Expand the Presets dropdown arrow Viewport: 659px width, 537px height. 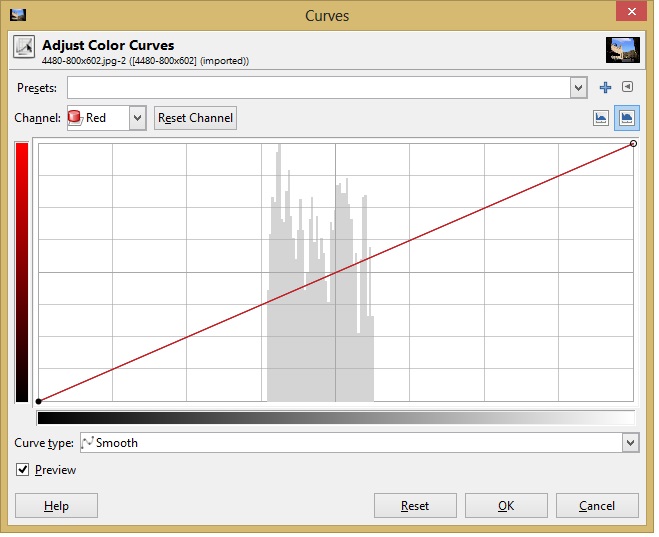578,88
